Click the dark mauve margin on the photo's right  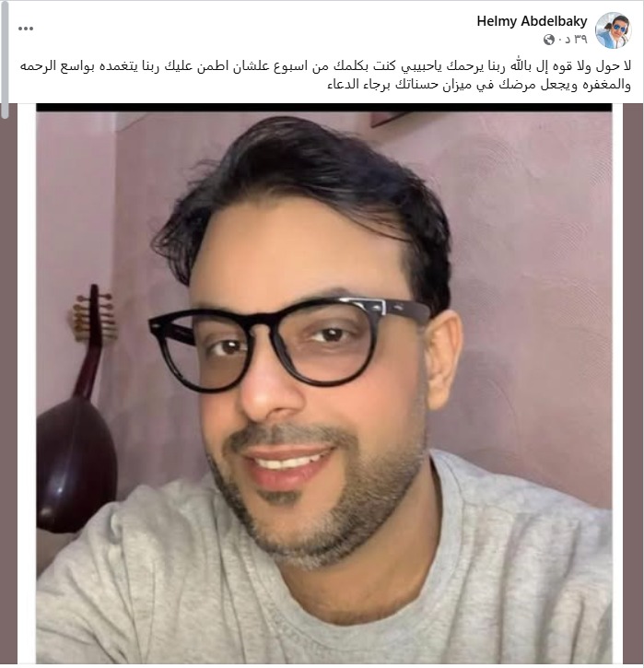coord(633,383)
